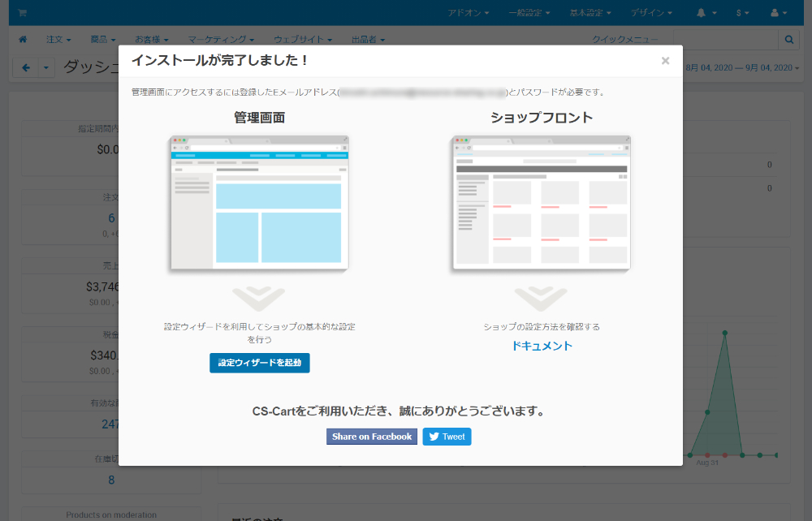This screenshot has height=521, width=812.
Task: Click the $3,746 sales value
Action: [x=102, y=286]
